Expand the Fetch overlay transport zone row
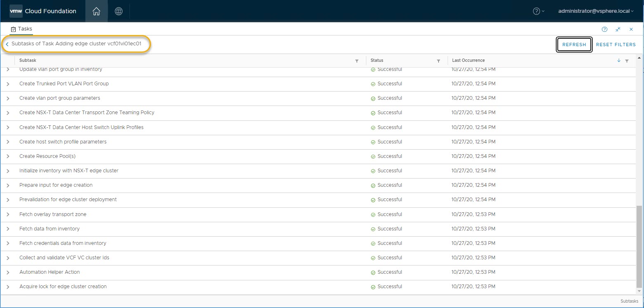This screenshot has width=644, height=308. pos(8,215)
